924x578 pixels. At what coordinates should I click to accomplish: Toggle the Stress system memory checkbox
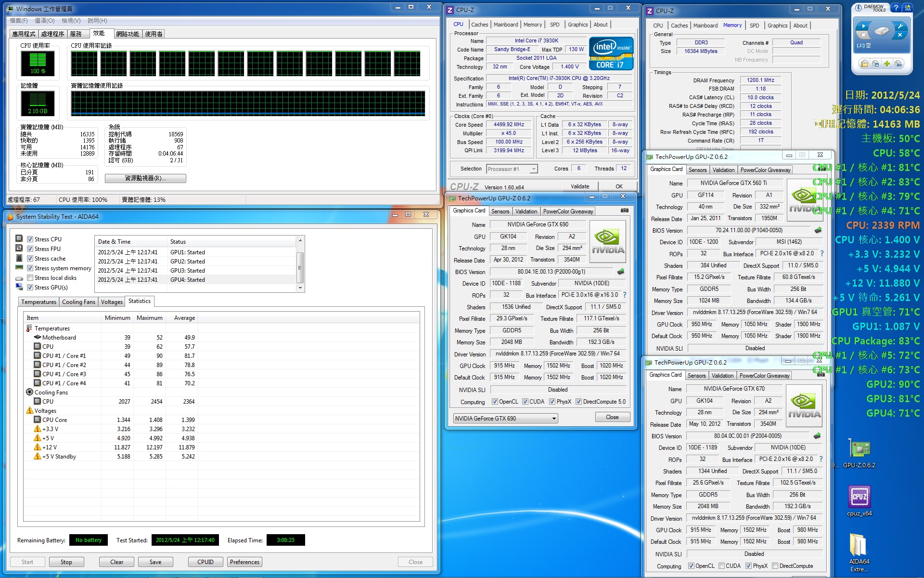30,268
